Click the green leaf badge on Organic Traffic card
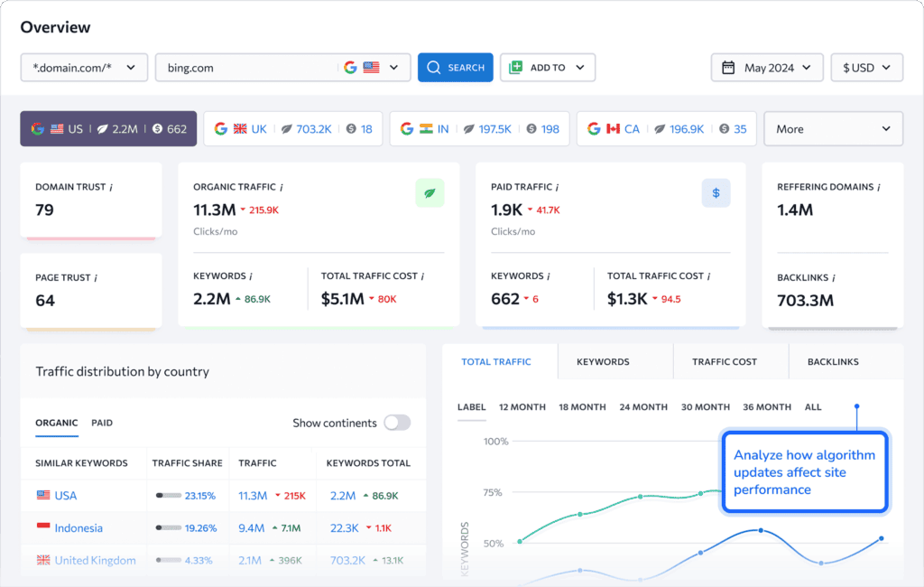This screenshot has height=587, width=924. (x=430, y=192)
